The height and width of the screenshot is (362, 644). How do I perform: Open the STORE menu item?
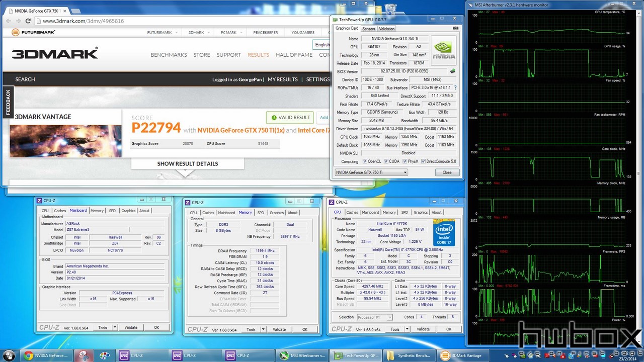[202, 55]
